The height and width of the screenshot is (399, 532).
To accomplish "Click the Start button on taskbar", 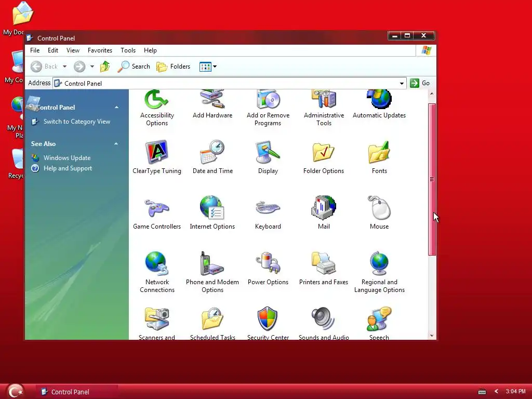I will point(15,392).
